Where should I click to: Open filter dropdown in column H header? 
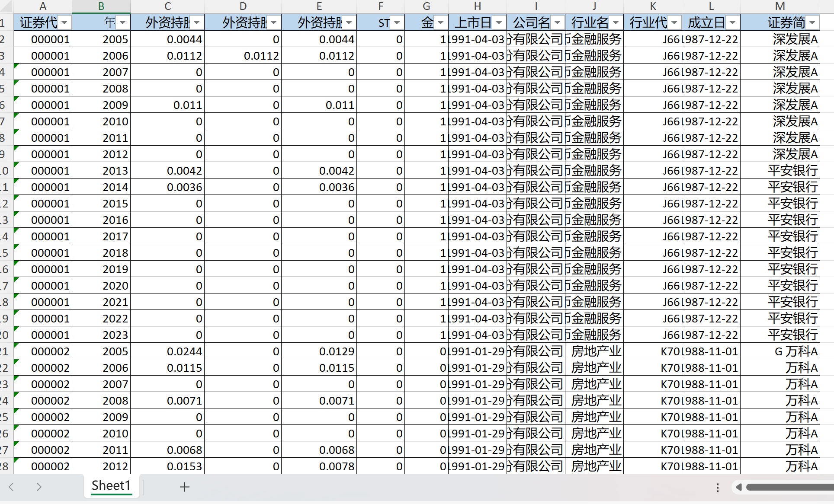tap(499, 22)
